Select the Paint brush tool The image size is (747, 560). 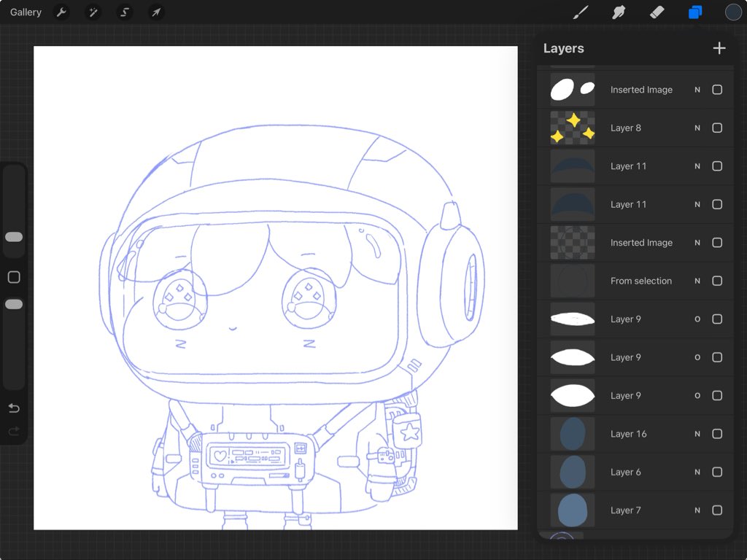click(x=581, y=12)
